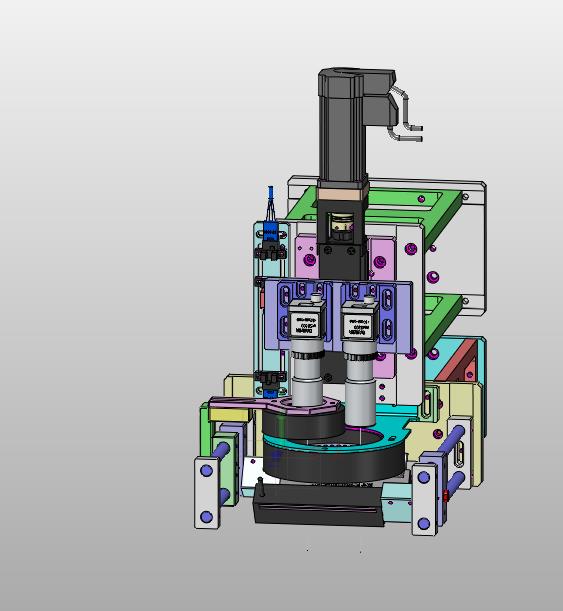
Task: Pick the small yellow block under the pink arm
Action: [229, 415]
